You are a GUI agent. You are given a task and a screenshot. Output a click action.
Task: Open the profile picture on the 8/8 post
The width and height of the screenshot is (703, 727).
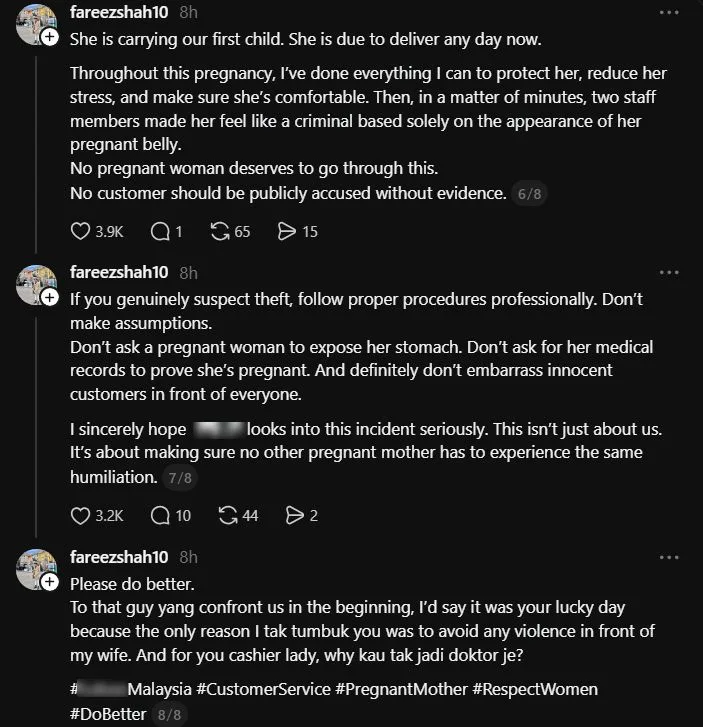click(36, 568)
